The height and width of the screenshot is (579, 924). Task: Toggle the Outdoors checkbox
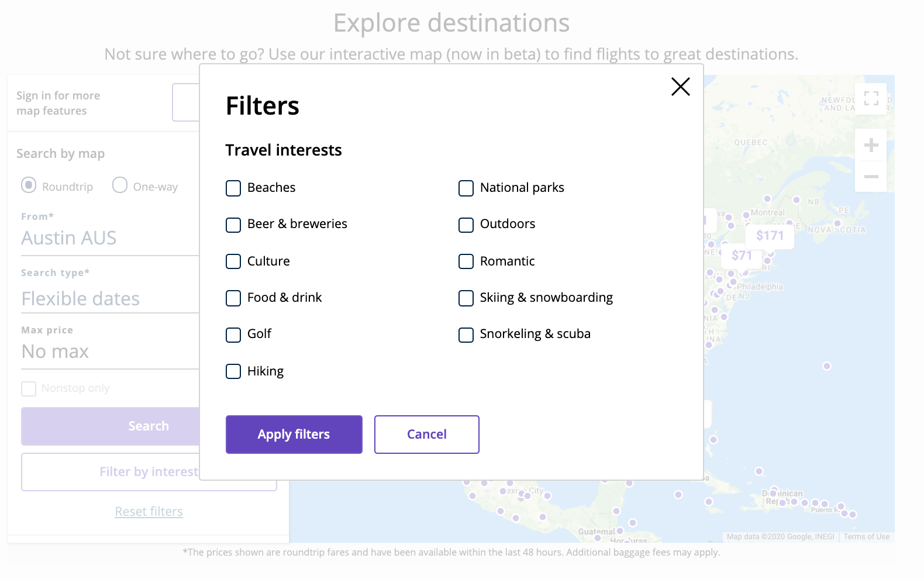click(466, 225)
